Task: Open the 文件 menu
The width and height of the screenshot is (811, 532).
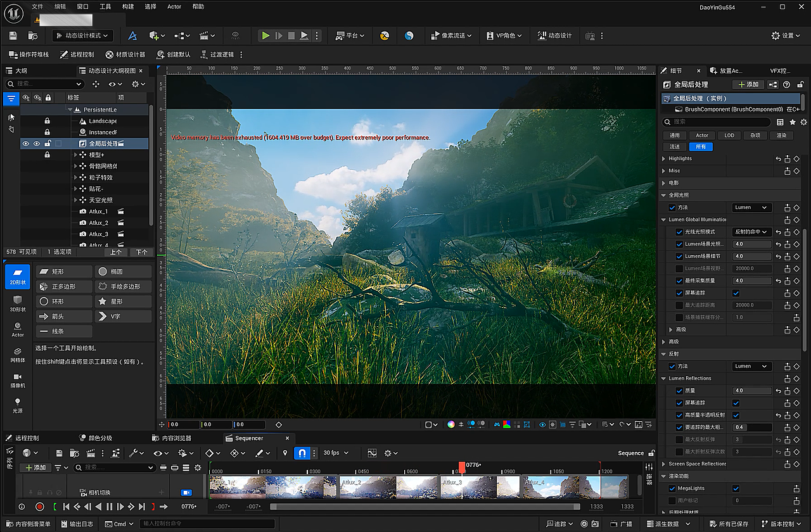Action: point(37,6)
